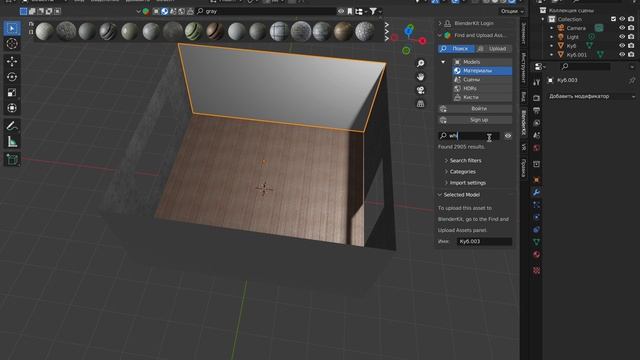Toggle the eye icon beside gray search field
The width and height of the screenshot is (640, 360).
click(341, 11)
